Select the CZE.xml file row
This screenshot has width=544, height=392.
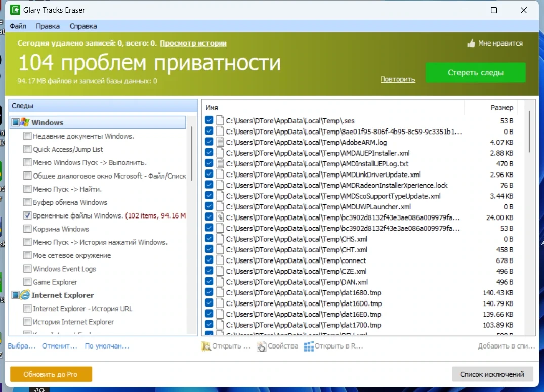359,271
